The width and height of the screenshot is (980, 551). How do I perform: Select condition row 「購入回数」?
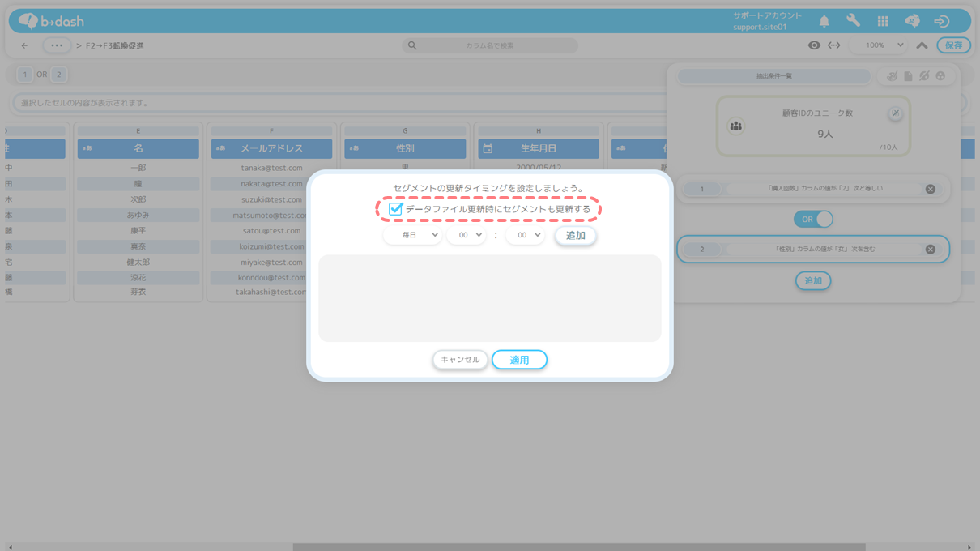tap(813, 189)
